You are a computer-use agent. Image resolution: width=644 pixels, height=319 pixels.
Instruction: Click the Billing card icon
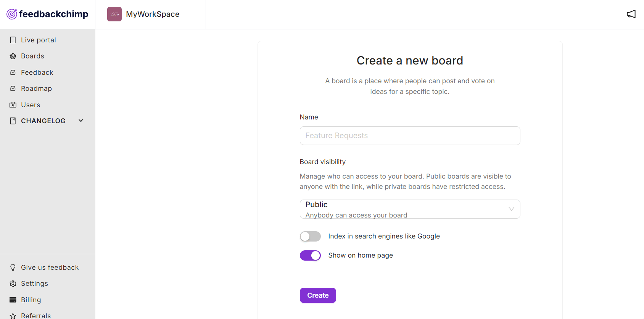[x=13, y=300]
